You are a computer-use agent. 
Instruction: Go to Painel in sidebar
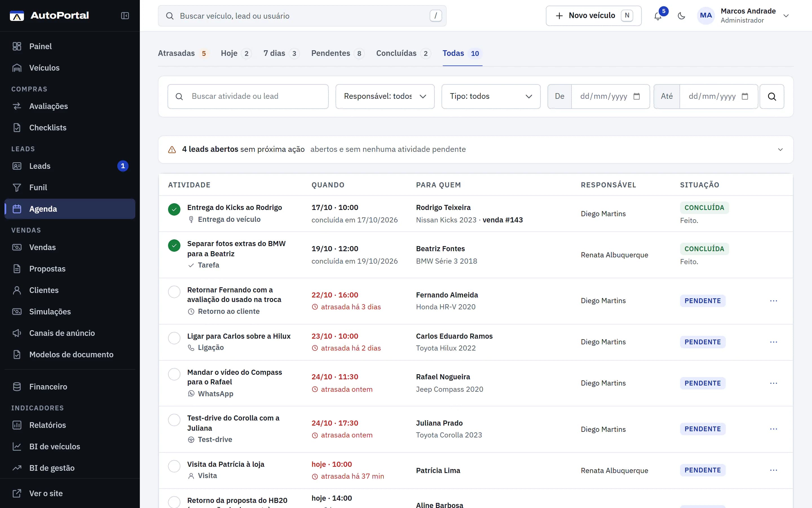(x=70, y=46)
